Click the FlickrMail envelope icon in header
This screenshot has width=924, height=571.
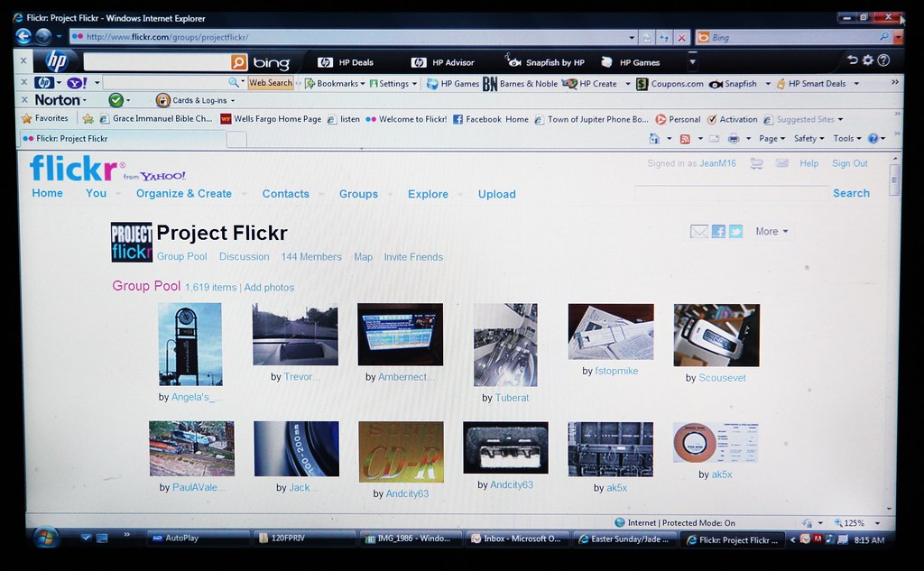[782, 163]
